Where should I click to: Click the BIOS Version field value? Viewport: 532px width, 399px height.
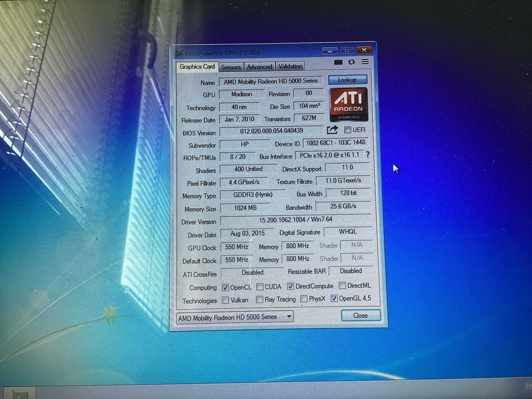click(271, 131)
